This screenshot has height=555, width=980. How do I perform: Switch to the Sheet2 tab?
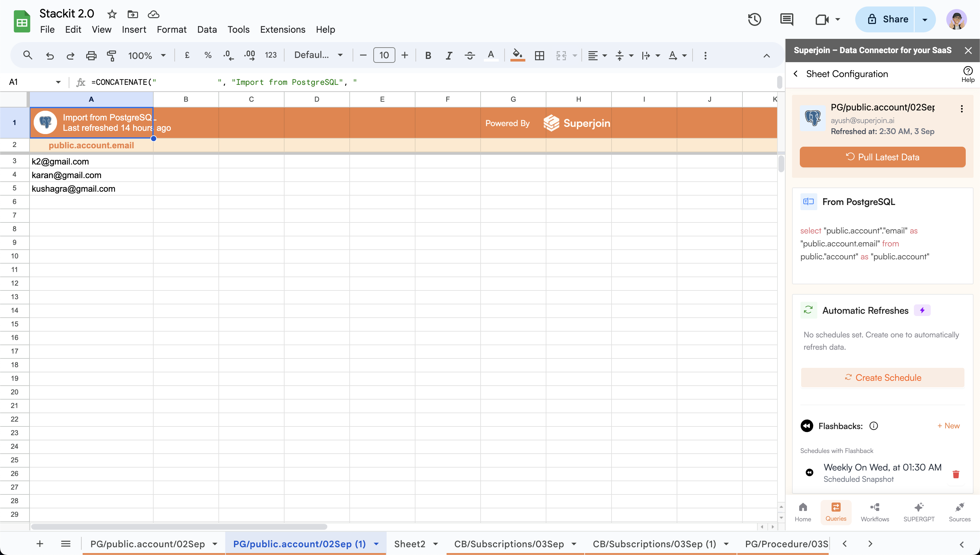409,544
